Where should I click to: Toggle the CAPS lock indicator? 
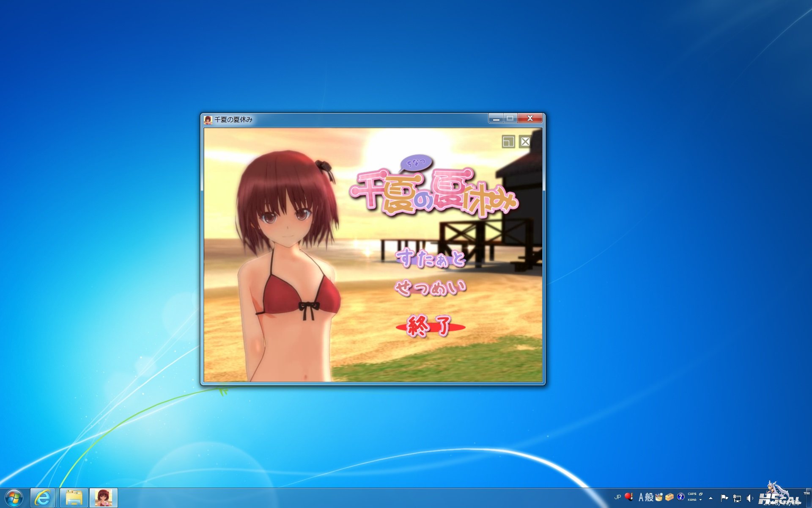tap(692, 494)
